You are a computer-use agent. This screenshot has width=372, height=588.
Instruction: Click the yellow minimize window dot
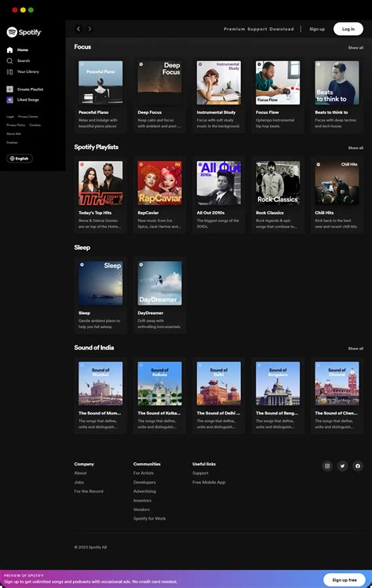23,9
